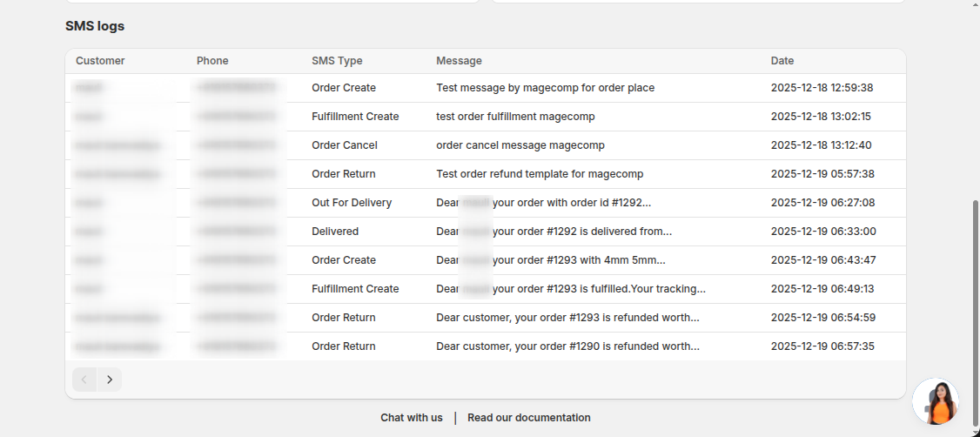Click the previous page arrow button

click(x=84, y=380)
